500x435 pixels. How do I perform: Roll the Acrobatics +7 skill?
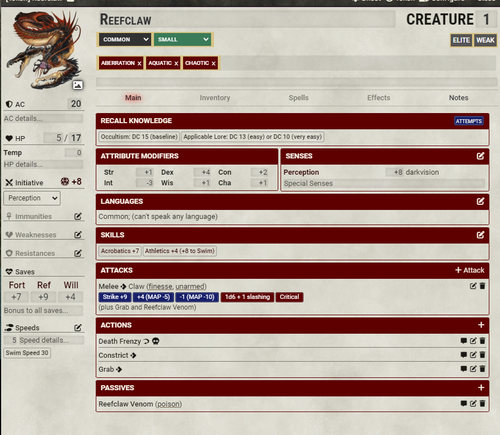pos(120,251)
